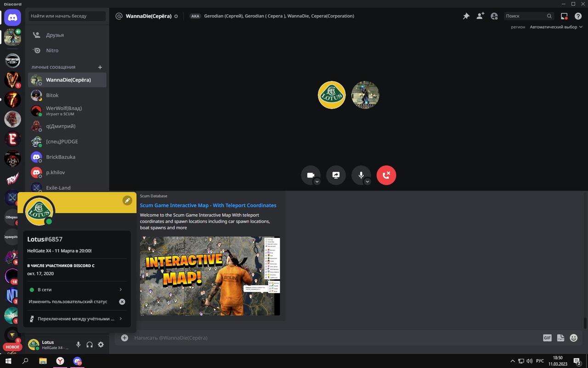Open Lotus user panel avatar

pos(34,345)
